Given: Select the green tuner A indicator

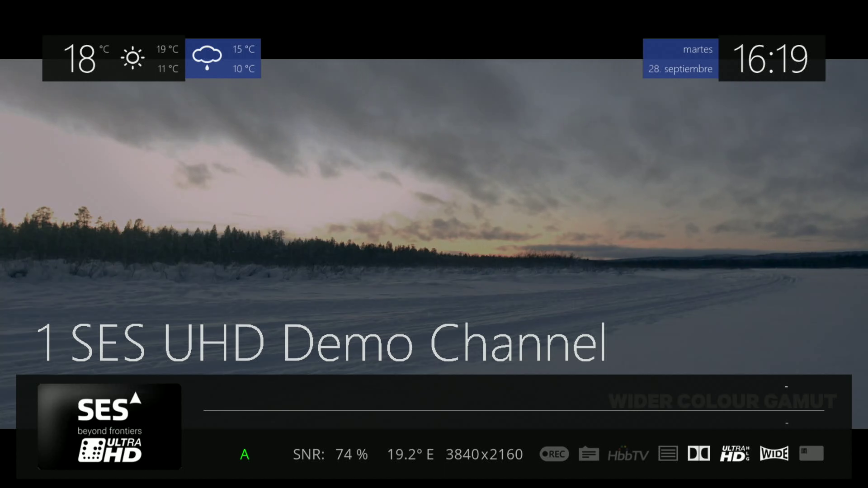Looking at the screenshot, I should [x=245, y=454].
